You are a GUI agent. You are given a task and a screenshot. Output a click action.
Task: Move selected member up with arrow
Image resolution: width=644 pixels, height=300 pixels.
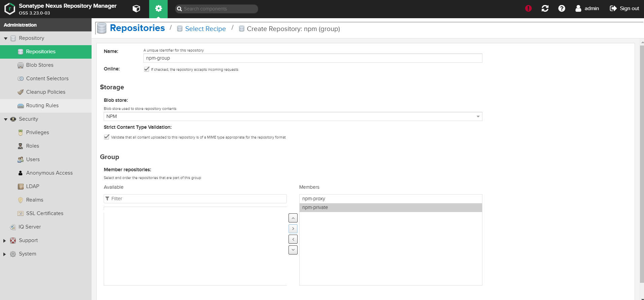click(x=293, y=218)
